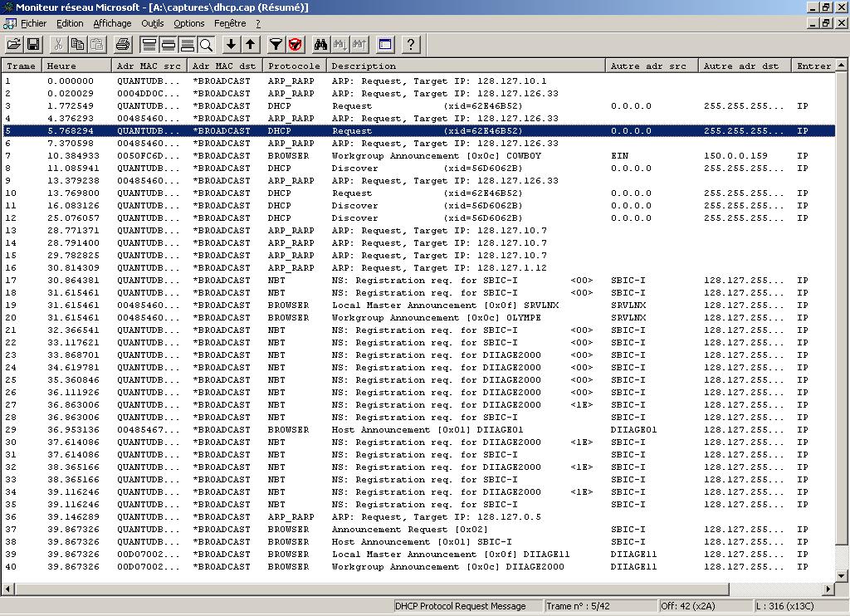850x616 pixels.
Task: Click the vertical scrollbar thumb
Action: (x=842, y=308)
